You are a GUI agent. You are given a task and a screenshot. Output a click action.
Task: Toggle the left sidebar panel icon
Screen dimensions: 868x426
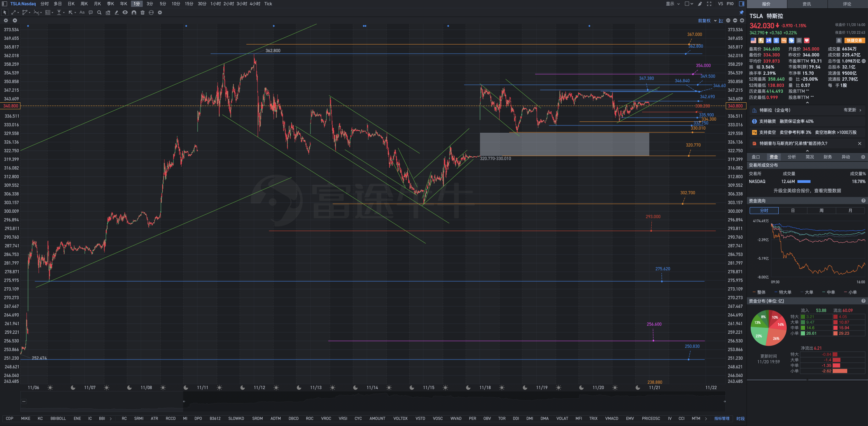coord(4,4)
